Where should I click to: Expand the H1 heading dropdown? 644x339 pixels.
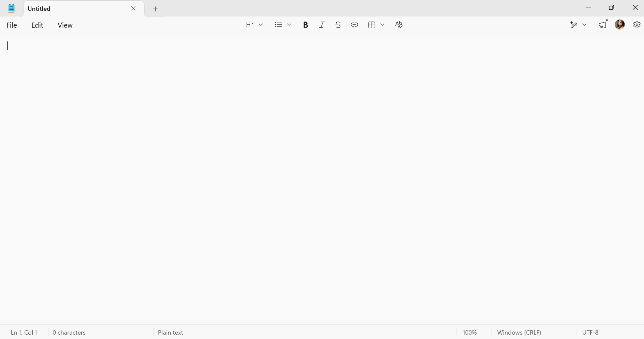[x=261, y=25]
